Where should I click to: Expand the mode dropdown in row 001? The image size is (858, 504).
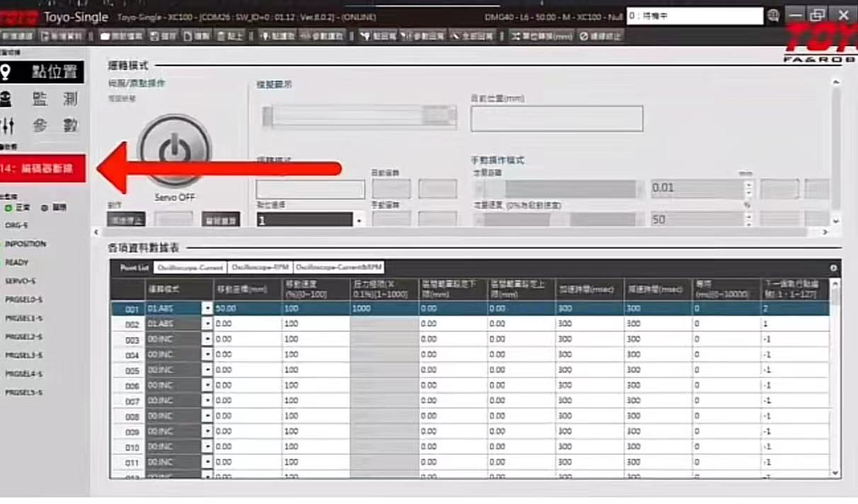pos(208,309)
